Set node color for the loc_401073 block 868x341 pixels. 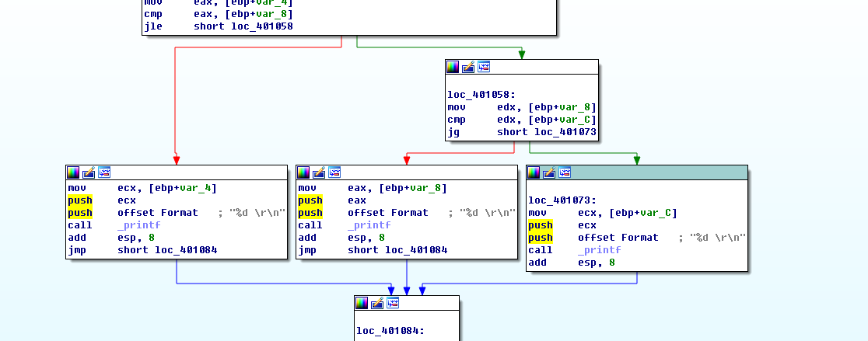point(534,172)
